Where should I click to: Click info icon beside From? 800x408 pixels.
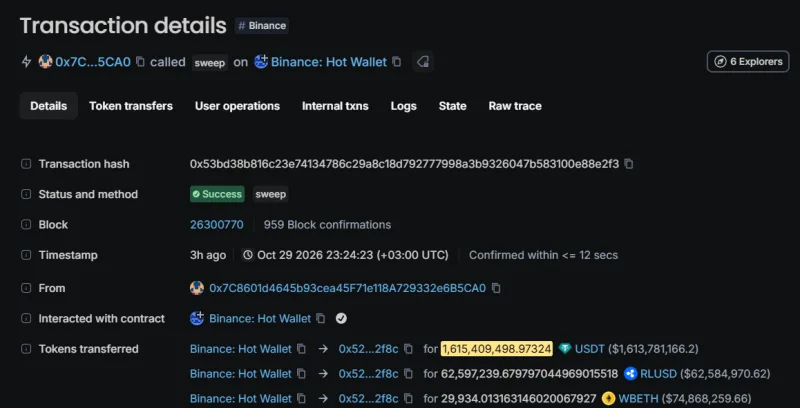[26, 288]
